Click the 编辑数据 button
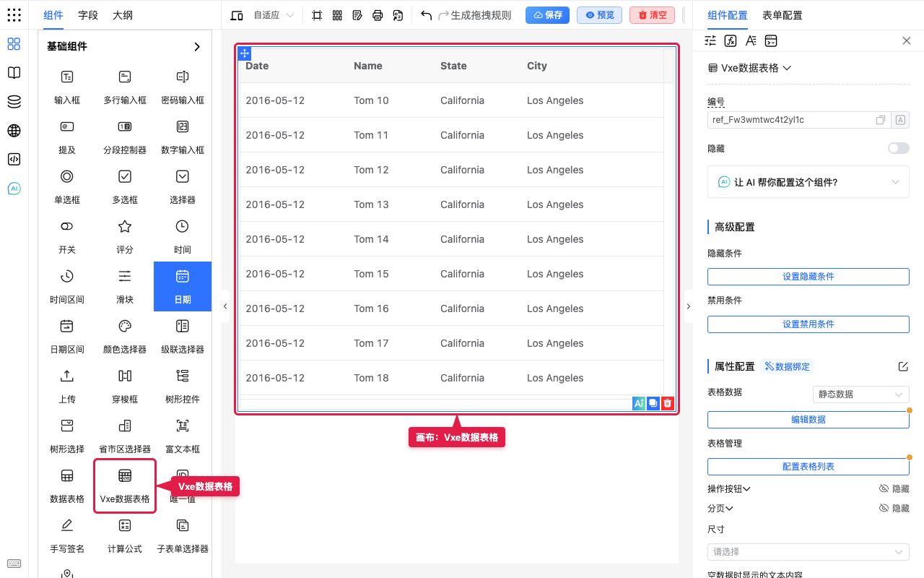The width and height of the screenshot is (924, 578). [808, 419]
